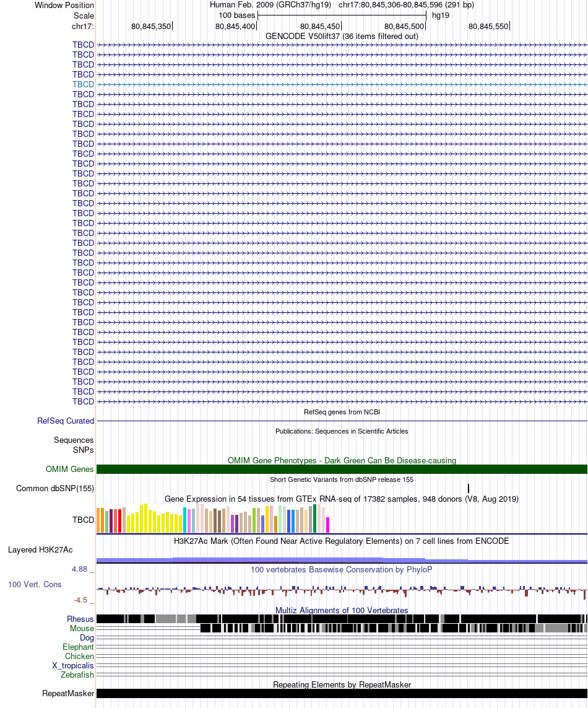The width and height of the screenshot is (588, 708).
Task: Click the Layered H3K27Ac label
Action: pos(40,550)
